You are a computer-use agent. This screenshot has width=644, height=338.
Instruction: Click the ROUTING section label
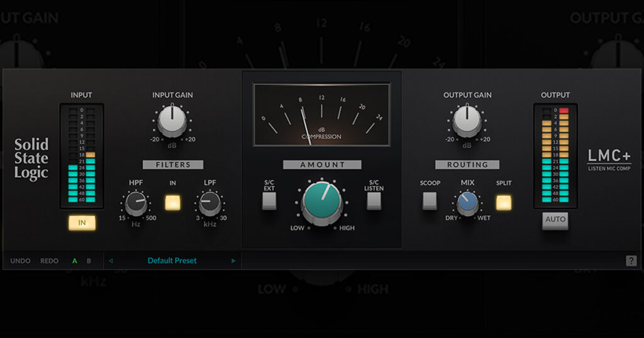pyautogui.click(x=467, y=165)
